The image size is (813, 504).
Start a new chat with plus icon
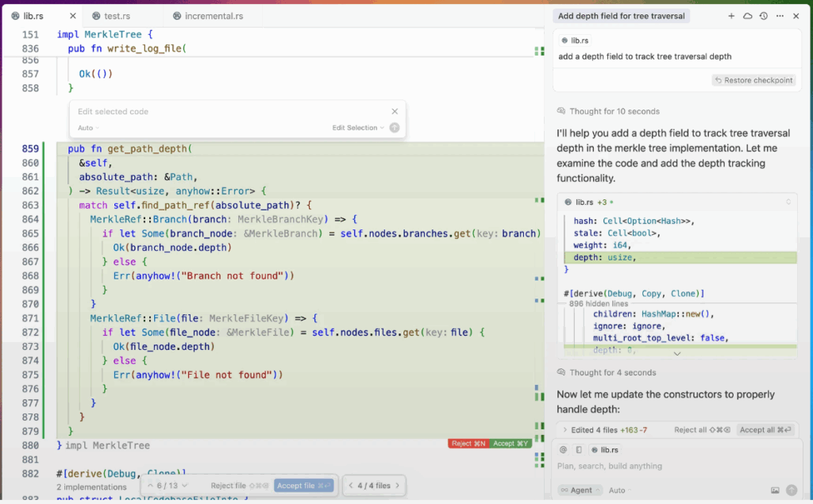point(731,16)
